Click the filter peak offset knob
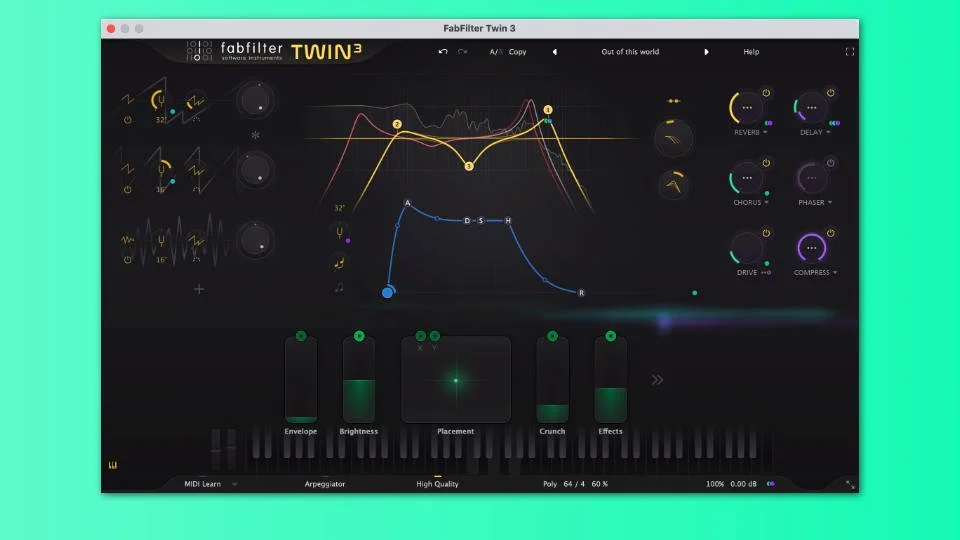Screen dimensions: 960x540 (673, 185)
